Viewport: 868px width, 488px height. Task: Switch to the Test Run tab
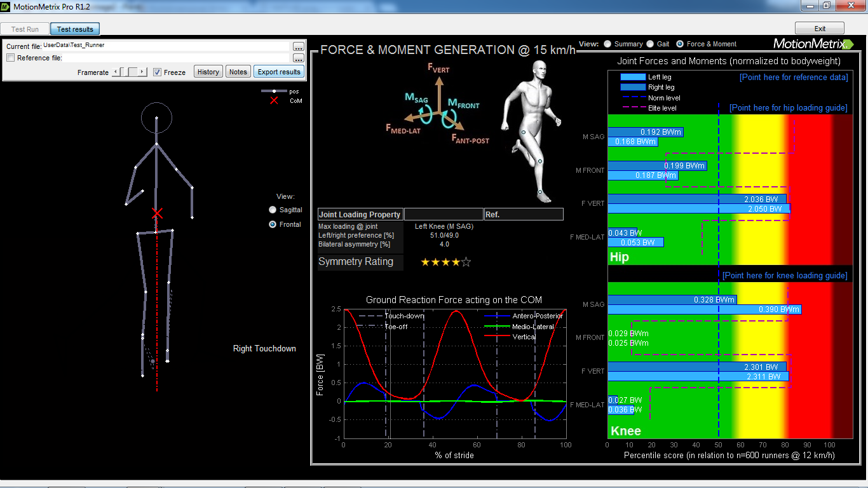pos(24,29)
